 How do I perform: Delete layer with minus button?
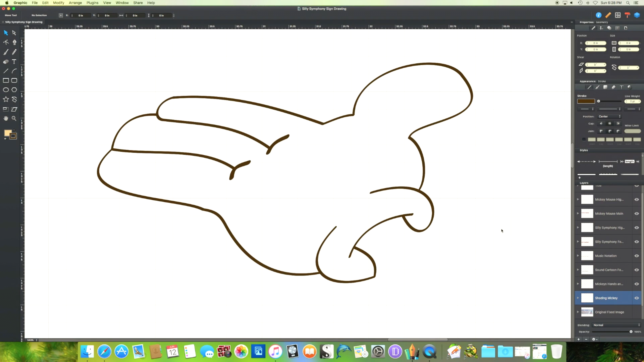tap(586, 339)
